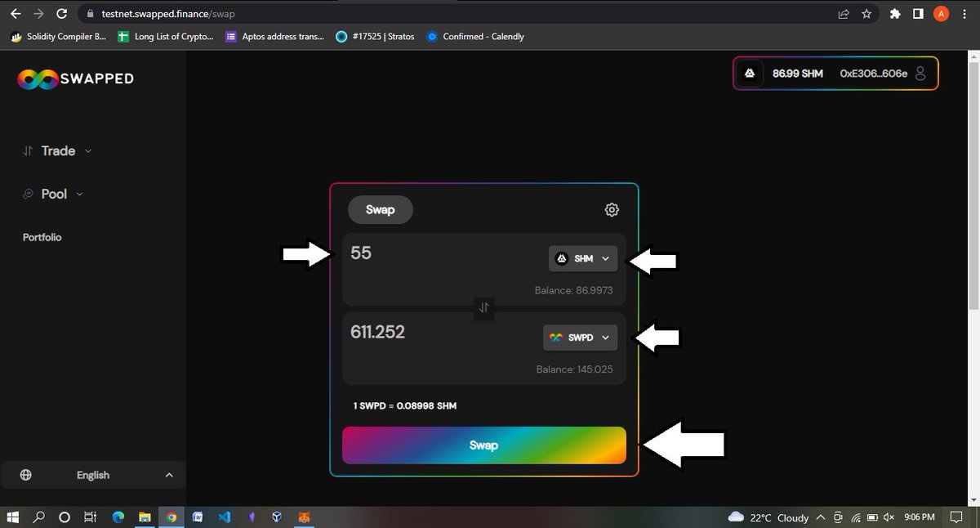Open the Chrome three-dot menu
980x528 pixels.
pyautogui.click(x=965, y=14)
